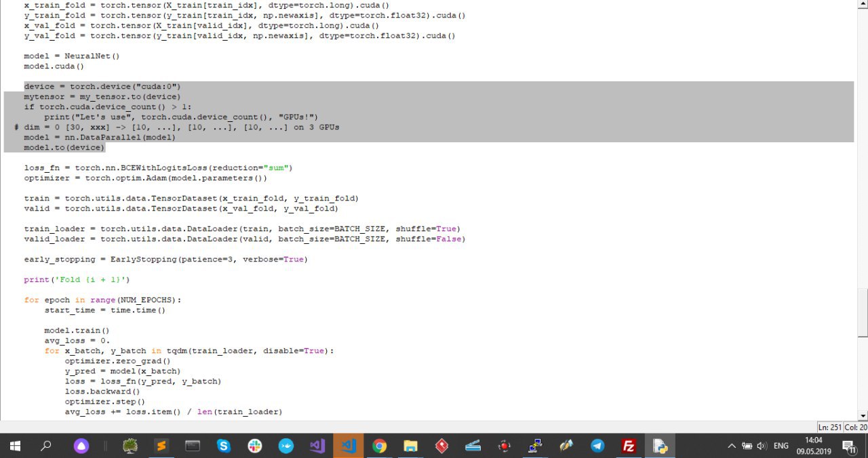Image resolution: width=868 pixels, height=458 pixels.
Task: Switch to blue Visual Studio Code icon
Action: click(x=348, y=446)
